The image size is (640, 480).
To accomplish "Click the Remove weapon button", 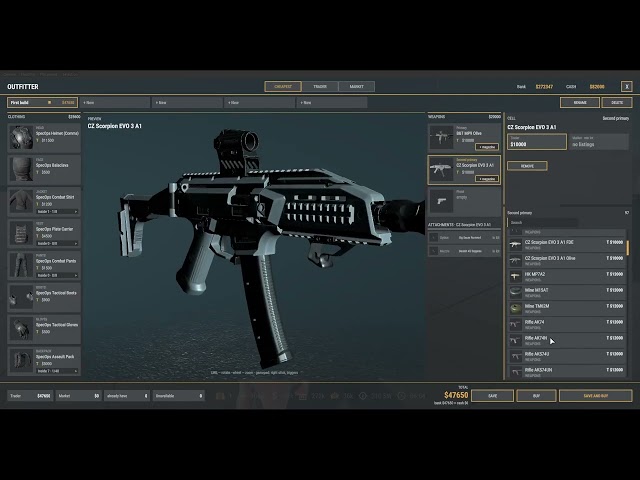I will point(527,166).
